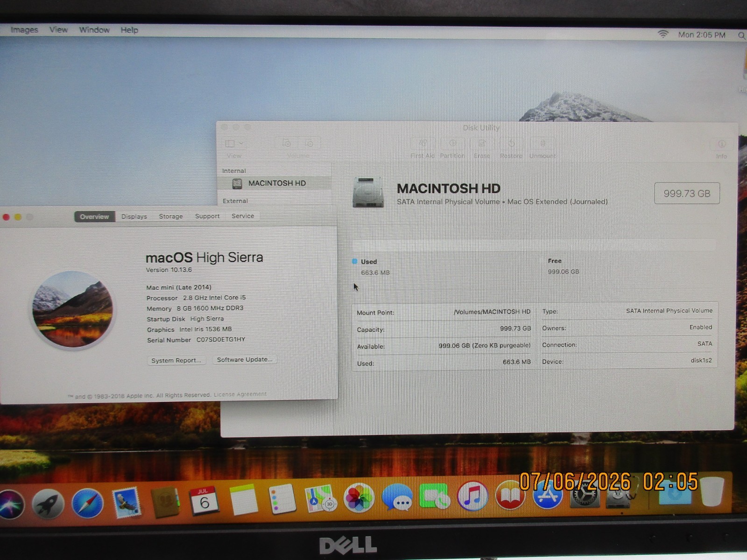Select MACINTOSH HD in Disk Utility sidebar
The width and height of the screenshot is (747, 560).
tap(275, 183)
